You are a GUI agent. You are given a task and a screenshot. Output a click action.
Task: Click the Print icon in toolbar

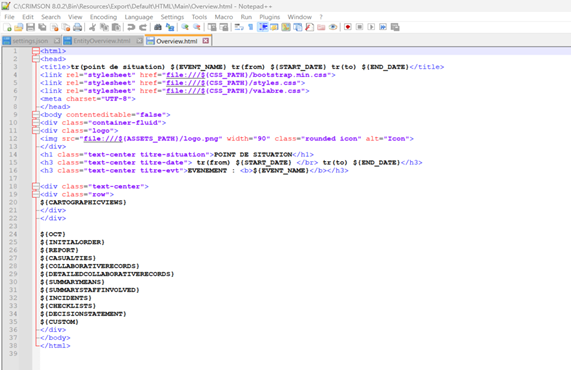tap(77, 27)
